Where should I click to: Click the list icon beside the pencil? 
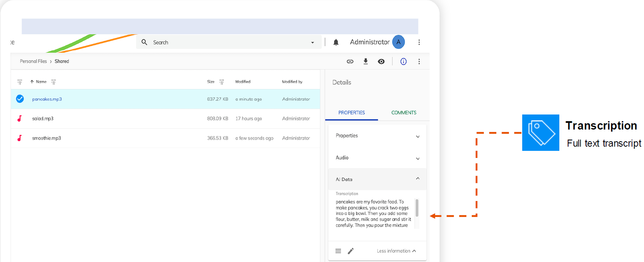pos(338,251)
